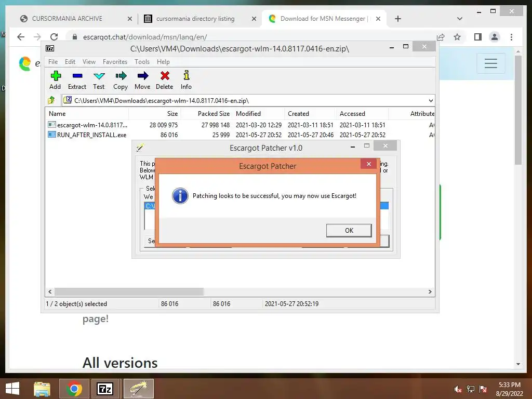Sort by Size column header
The width and height of the screenshot is (532, 399).
pos(154,114)
